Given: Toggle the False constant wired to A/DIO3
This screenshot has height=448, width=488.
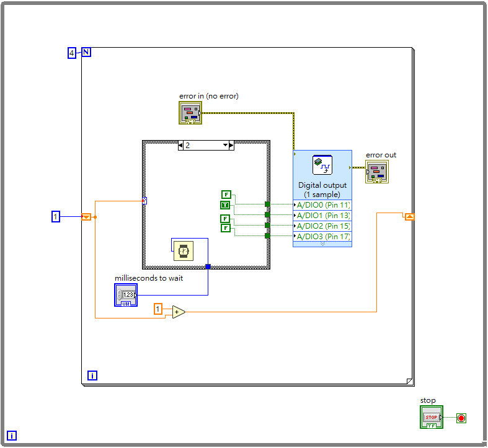Looking at the screenshot, I should (x=226, y=228).
